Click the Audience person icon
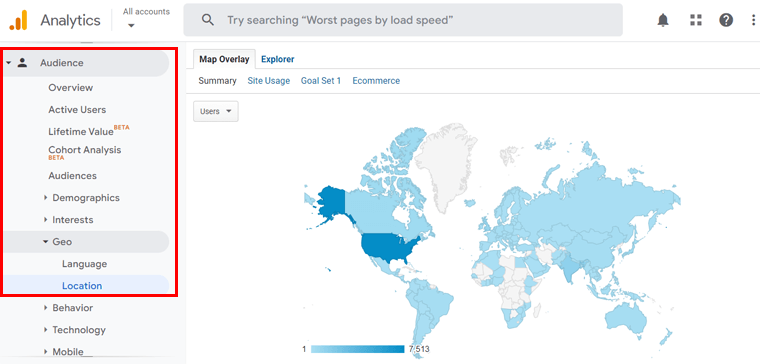 pyautogui.click(x=22, y=63)
